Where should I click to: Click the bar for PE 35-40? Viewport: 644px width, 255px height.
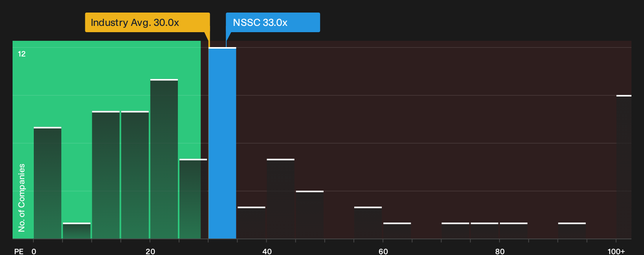pyautogui.click(x=251, y=223)
